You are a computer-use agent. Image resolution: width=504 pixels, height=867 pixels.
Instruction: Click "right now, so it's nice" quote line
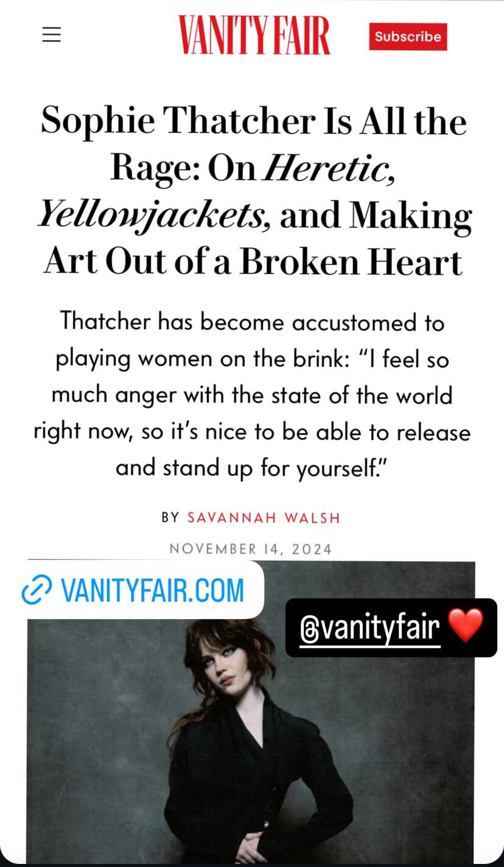coord(252,433)
